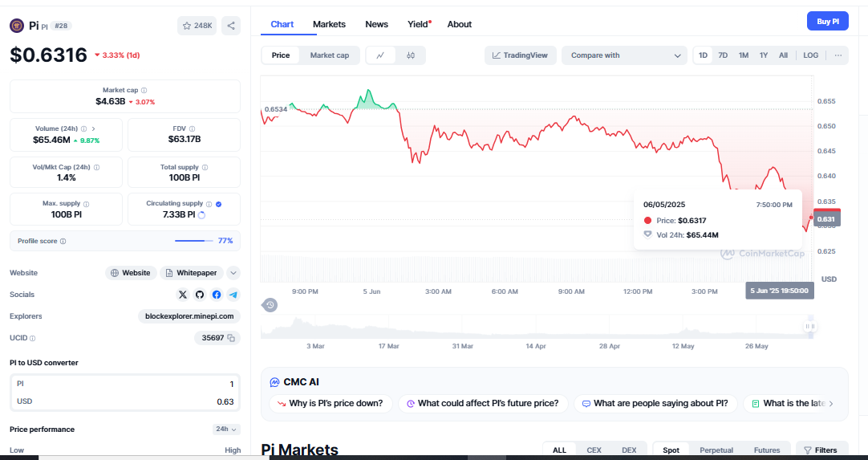Click the Profile score progress bar
The image size is (868, 460).
pos(194,241)
